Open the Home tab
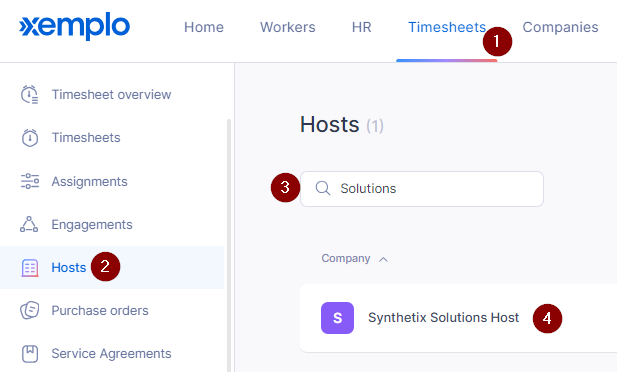 point(204,27)
